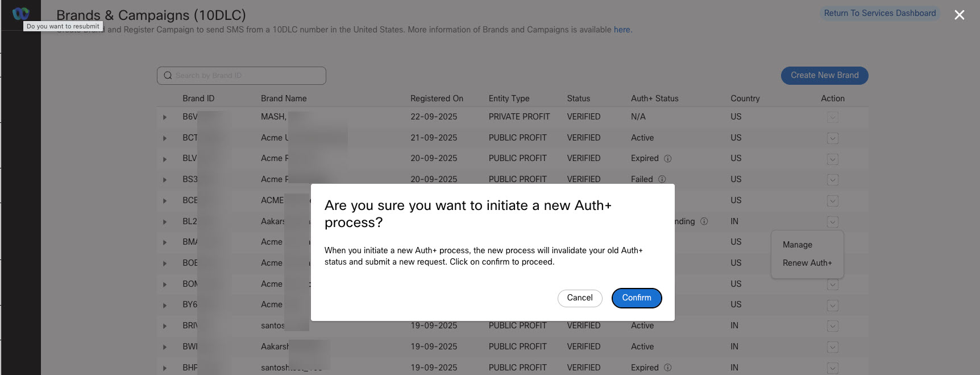The width and height of the screenshot is (980, 375).
Task: Open Action dropdown for BL2 row
Action: pyautogui.click(x=833, y=221)
